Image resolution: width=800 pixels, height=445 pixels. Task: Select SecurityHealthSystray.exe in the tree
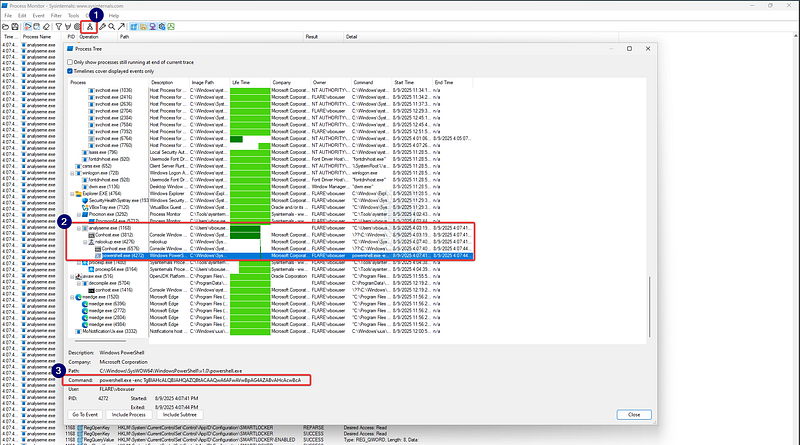click(118, 201)
